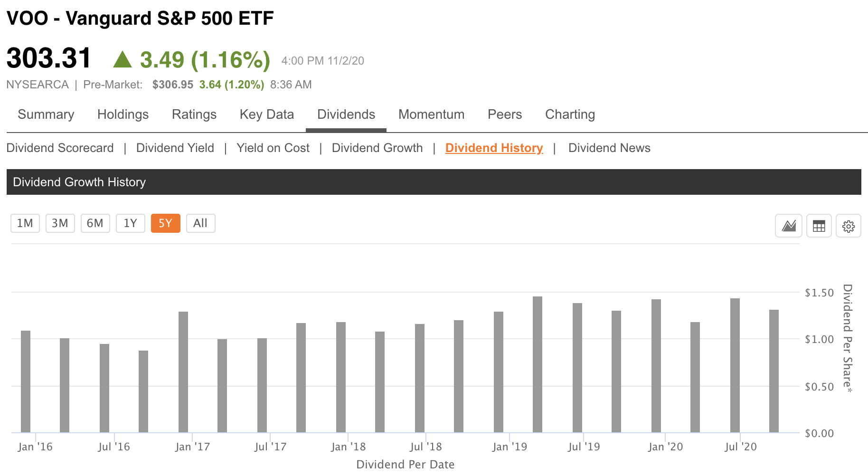Open the Key Data tab
This screenshot has width=868, height=476.
[x=267, y=114]
